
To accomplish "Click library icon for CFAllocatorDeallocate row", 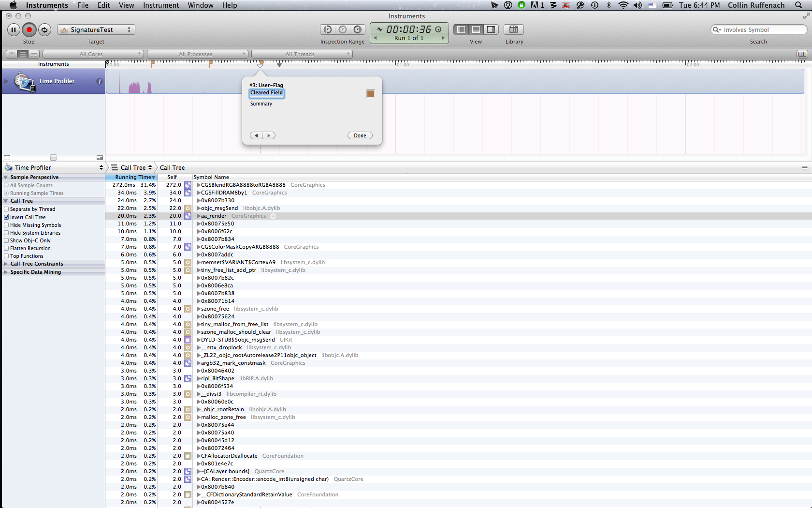I will click(x=188, y=456).
